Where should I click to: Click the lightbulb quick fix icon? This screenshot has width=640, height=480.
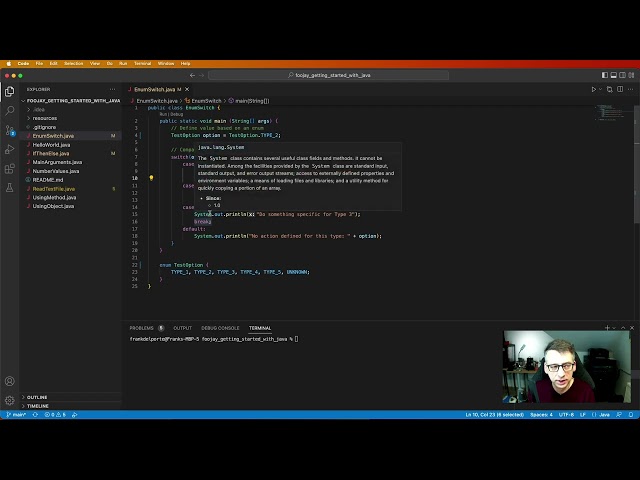point(151,178)
